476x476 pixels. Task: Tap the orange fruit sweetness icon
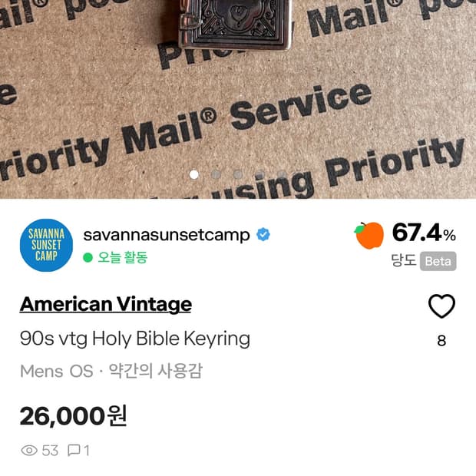click(x=369, y=236)
